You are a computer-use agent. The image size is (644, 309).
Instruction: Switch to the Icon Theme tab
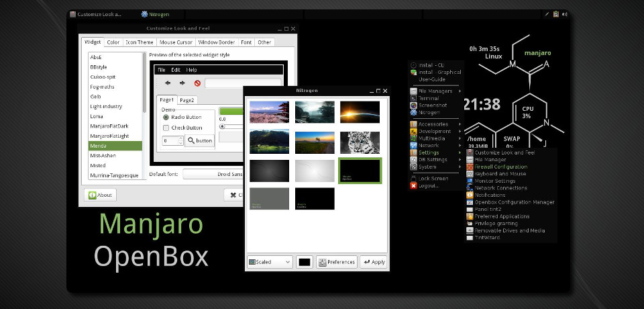pos(140,42)
